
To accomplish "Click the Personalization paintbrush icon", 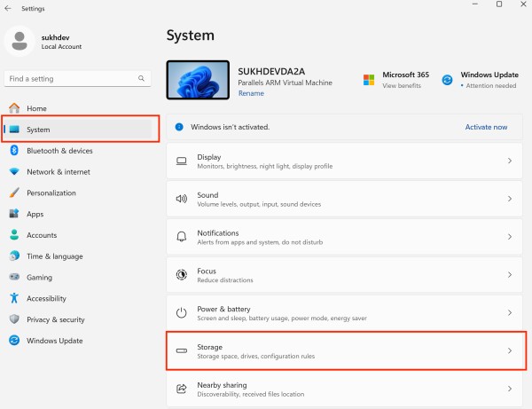I will pos(14,193).
